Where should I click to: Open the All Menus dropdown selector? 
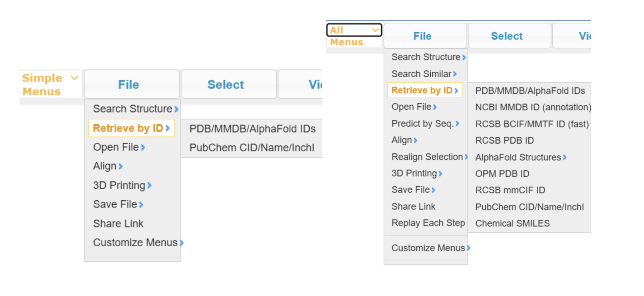click(354, 30)
